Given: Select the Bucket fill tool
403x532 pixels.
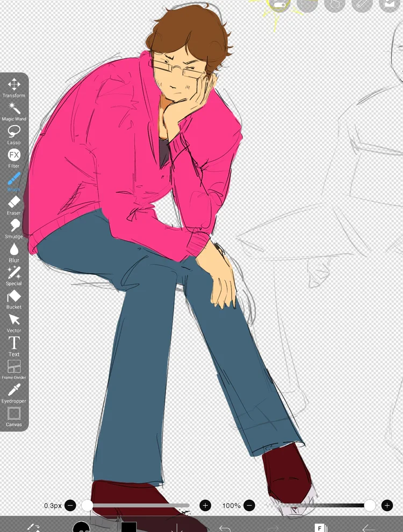Looking at the screenshot, I should (14, 299).
